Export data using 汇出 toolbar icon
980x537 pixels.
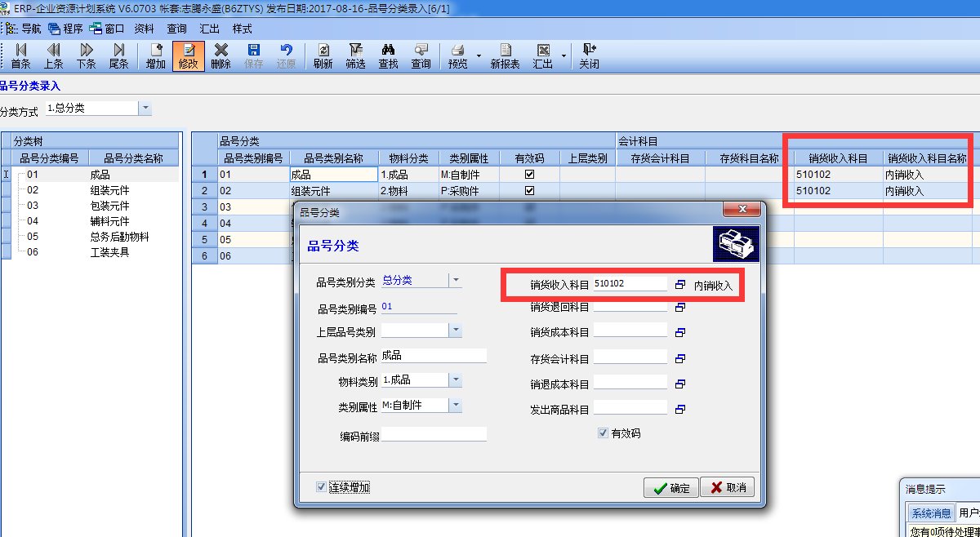pyautogui.click(x=543, y=55)
